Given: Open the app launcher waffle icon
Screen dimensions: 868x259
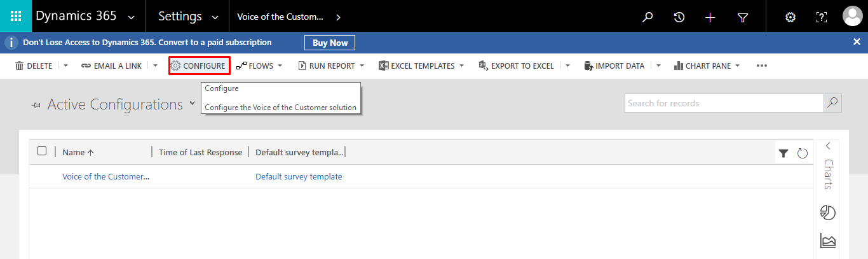Looking at the screenshot, I should point(16,16).
